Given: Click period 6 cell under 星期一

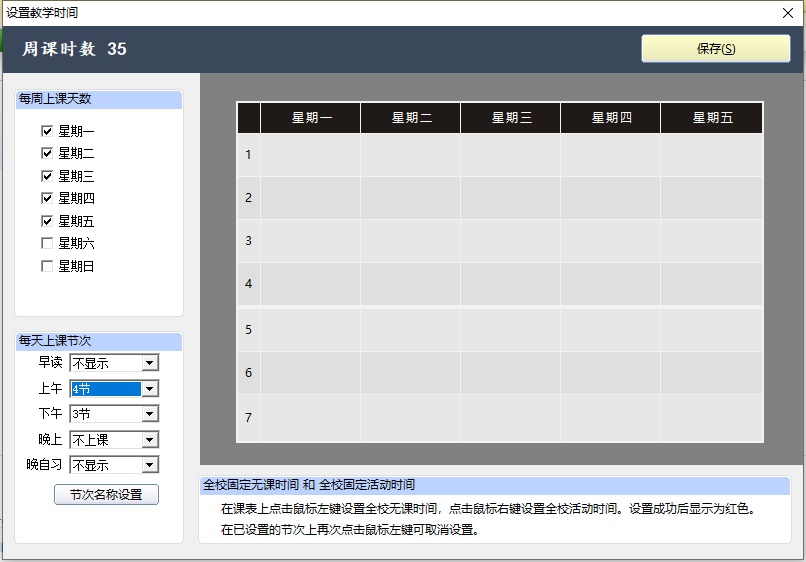Looking at the screenshot, I should (x=310, y=373).
